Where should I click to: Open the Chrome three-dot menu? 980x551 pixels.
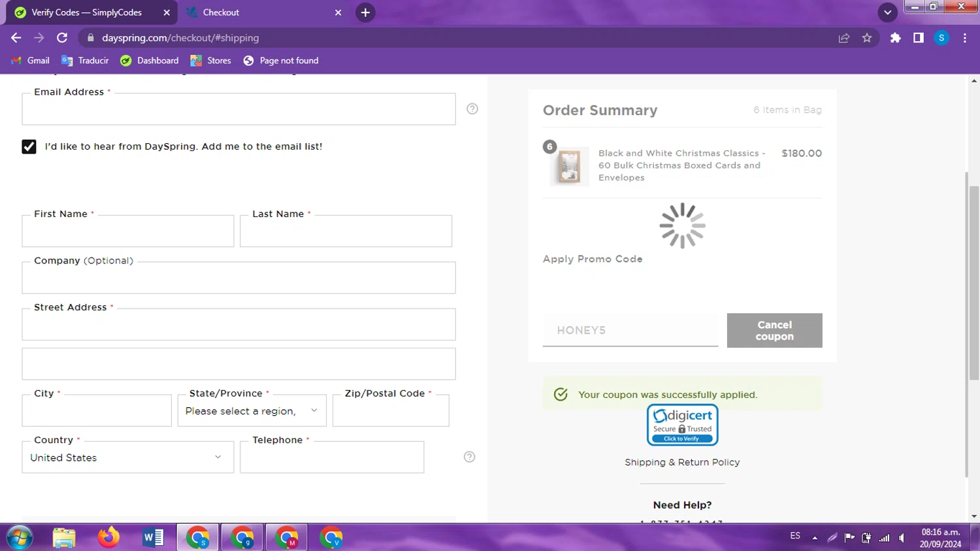coord(965,38)
